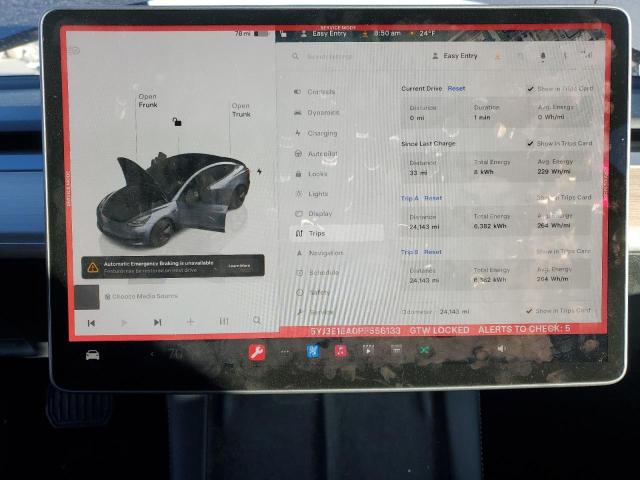
Task: Reset the Trip A counter
Action: 433,198
